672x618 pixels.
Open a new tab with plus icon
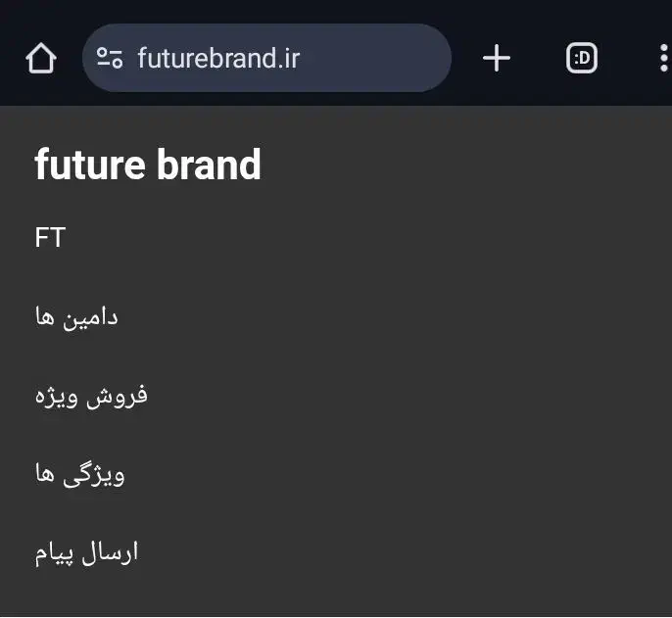click(x=497, y=59)
